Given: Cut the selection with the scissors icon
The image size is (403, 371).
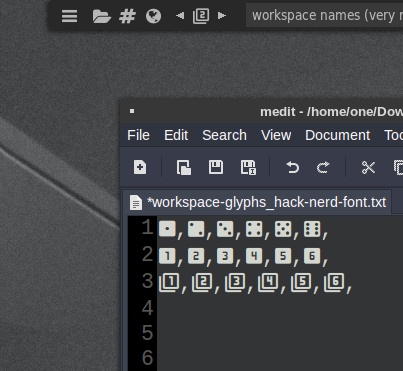Looking at the screenshot, I should (x=368, y=167).
